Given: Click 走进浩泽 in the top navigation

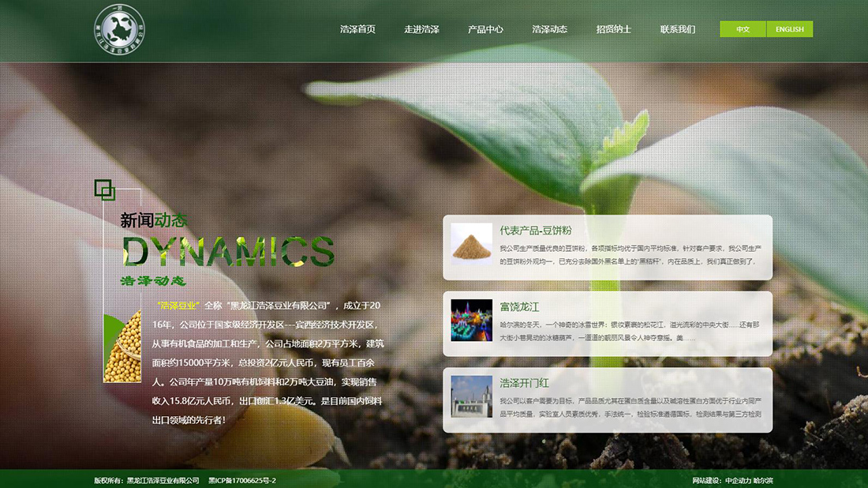Looking at the screenshot, I should 423,29.
